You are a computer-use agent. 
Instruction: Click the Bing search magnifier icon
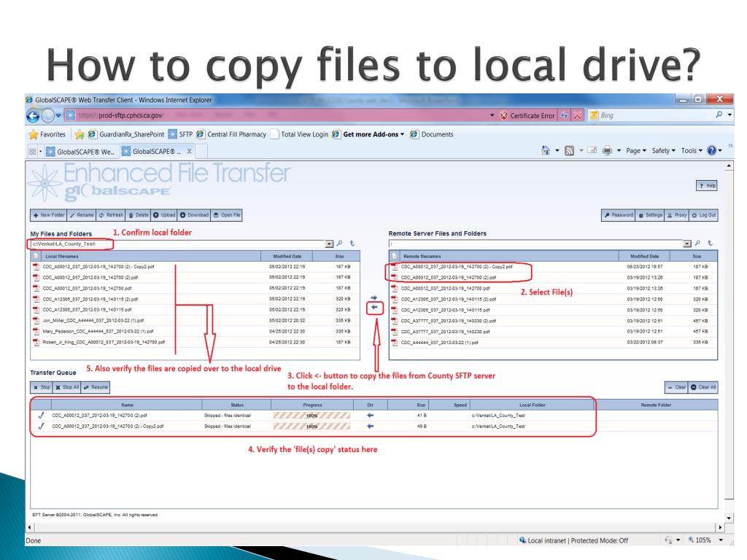tap(719, 114)
